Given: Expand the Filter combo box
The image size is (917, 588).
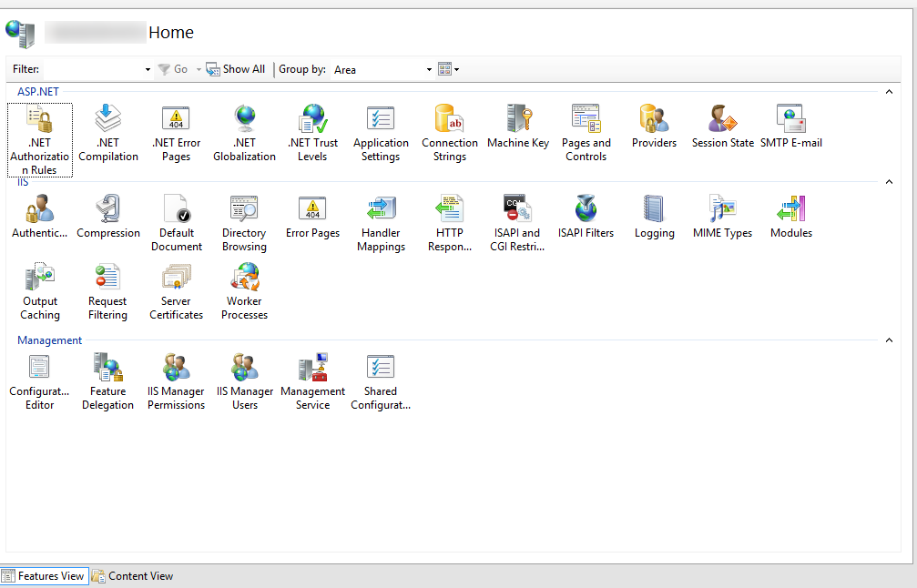Looking at the screenshot, I should pos(146,69).
